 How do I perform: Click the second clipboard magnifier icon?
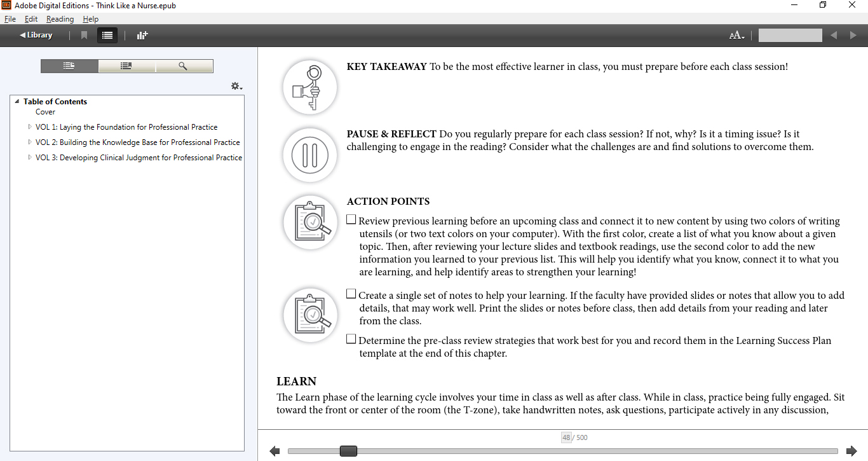pyautogui.click(x=310, y=315)
